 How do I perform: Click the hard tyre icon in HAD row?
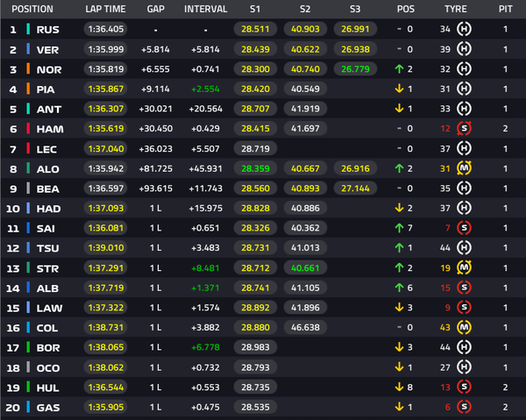tap(464, 208)
